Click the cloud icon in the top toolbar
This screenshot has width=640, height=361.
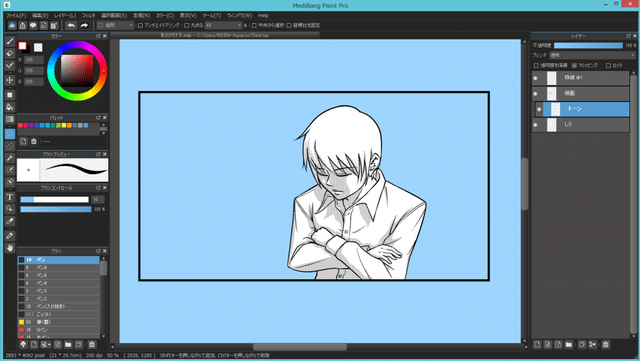[12, 25]
